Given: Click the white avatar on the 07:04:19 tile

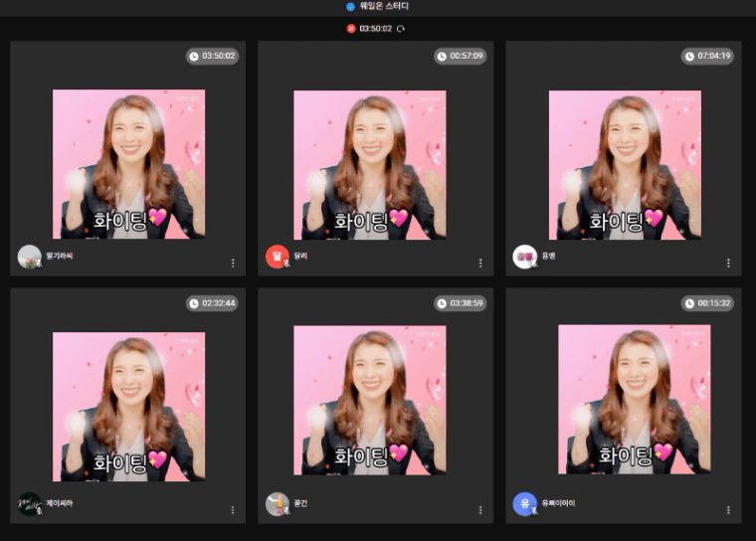Looking at the screenshot, I should pyautogui.click(x=524, y=257).
